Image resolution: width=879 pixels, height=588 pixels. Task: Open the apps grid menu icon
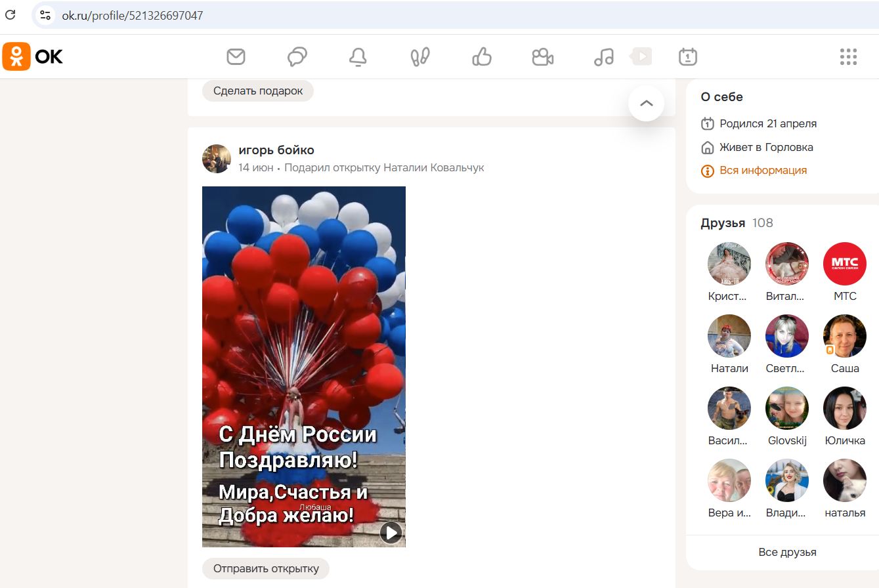tap(848, 57)
